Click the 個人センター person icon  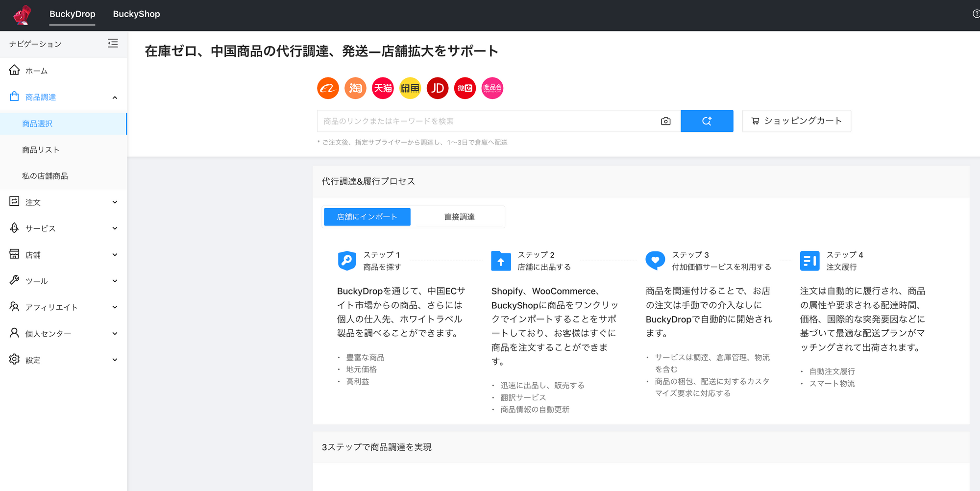(14, 333)
